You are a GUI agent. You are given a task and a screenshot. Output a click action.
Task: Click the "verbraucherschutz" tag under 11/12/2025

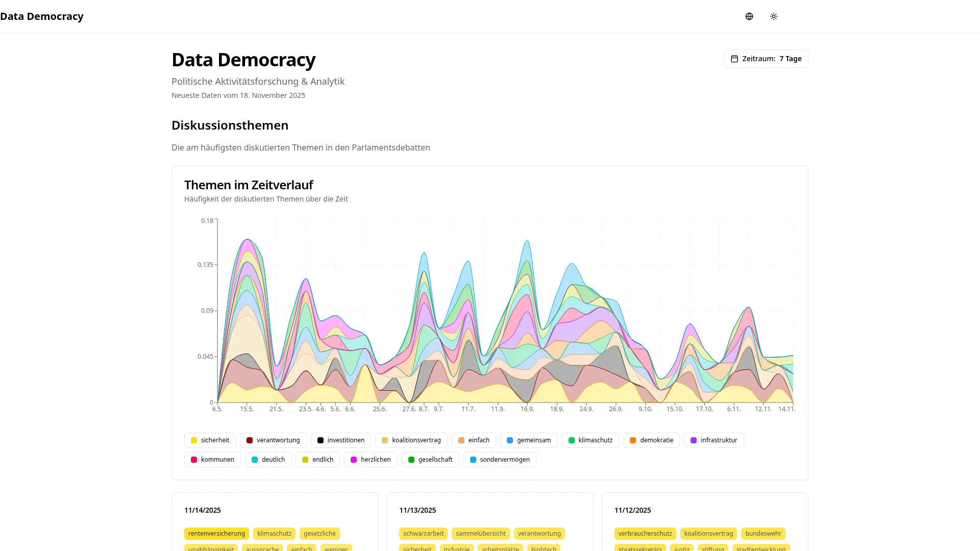coord(645,533)
